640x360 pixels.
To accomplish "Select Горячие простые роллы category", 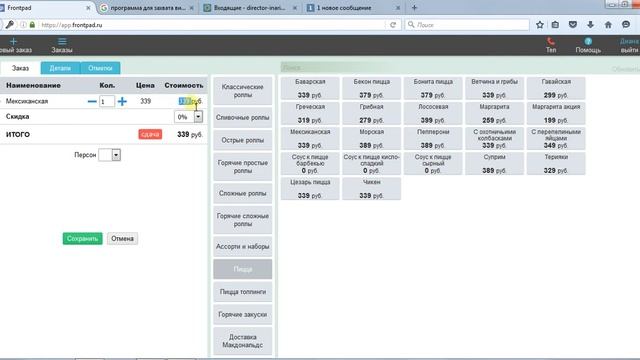I will [x=242, y=167].
